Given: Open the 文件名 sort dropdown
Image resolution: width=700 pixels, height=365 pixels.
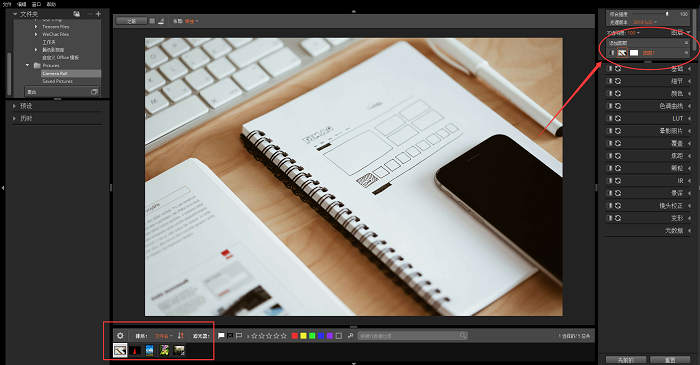Looking at the screenshot, I should tap(163, 336).
